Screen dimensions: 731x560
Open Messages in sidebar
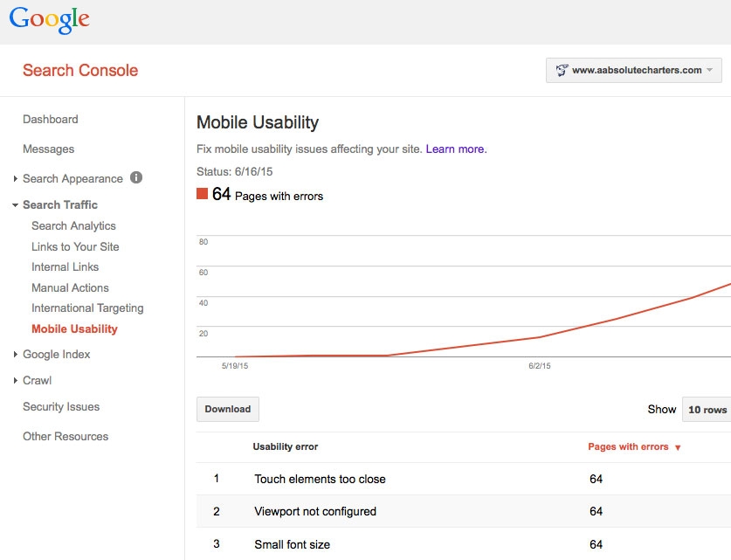click(49, 149)
